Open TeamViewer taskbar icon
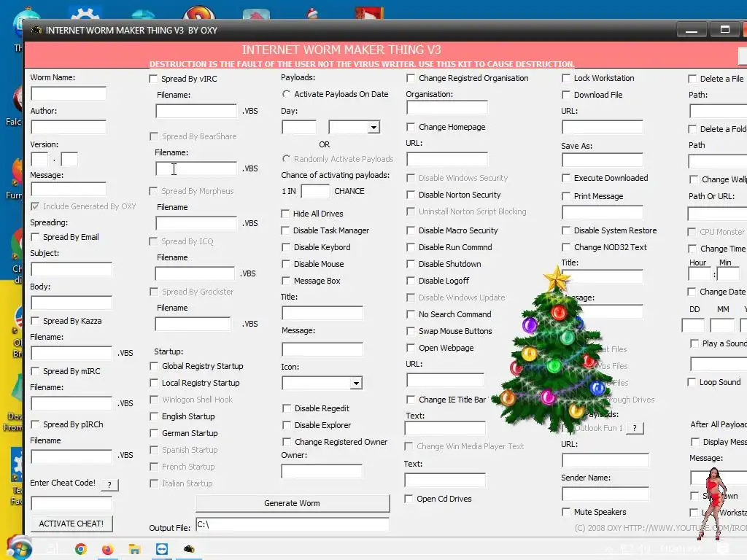 (162, 549)
